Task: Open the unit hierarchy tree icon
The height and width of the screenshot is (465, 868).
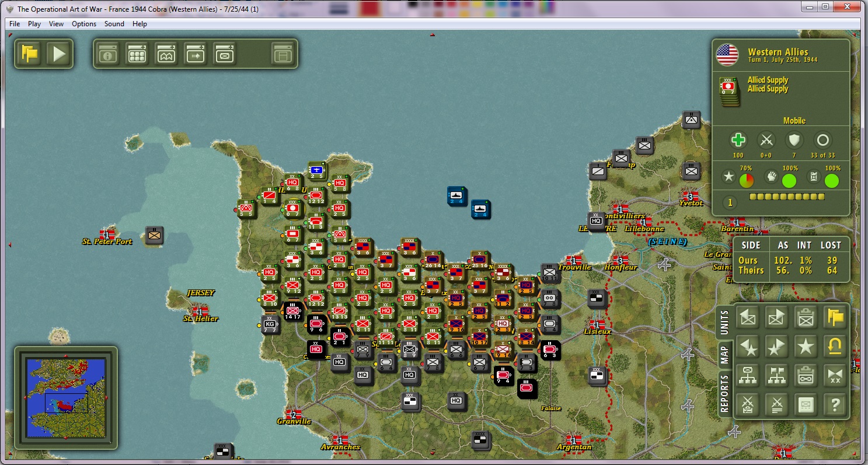Action: tap(748, 376)
